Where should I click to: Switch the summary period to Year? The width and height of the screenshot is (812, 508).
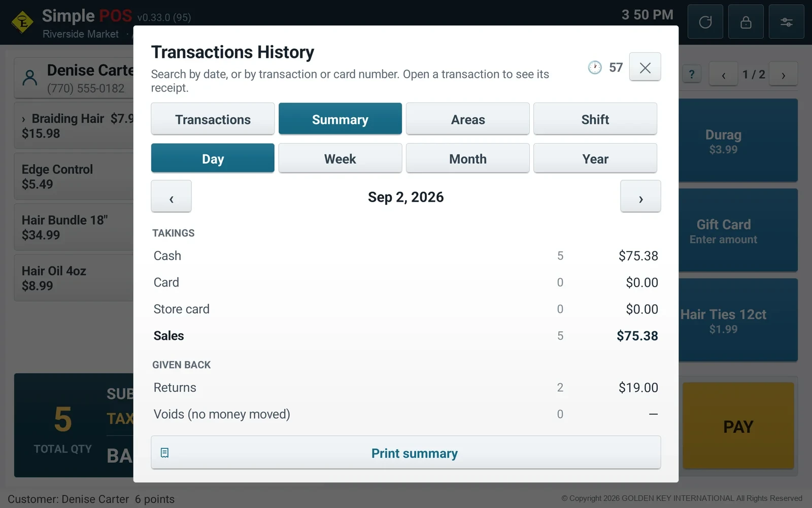coord(595,158)
